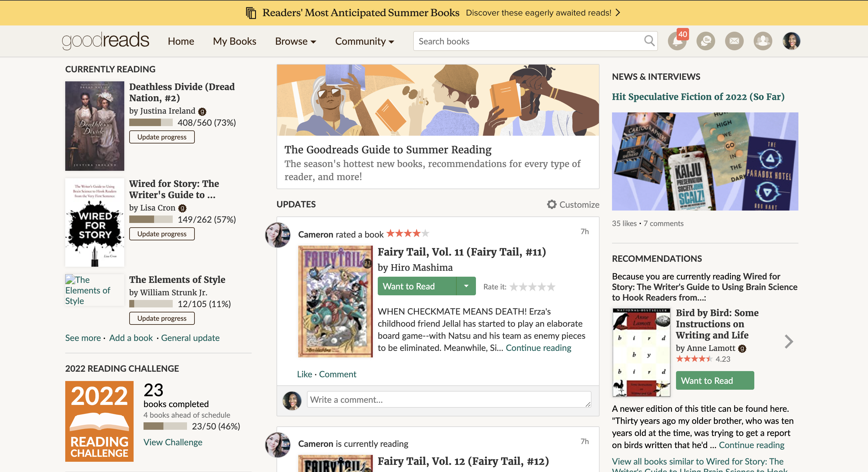Image resolution: width=868 pixels, height=472 pixels.
Task: Click Goodreads author badge beside Justina Ireland
Action: click(x=202, y=111)
